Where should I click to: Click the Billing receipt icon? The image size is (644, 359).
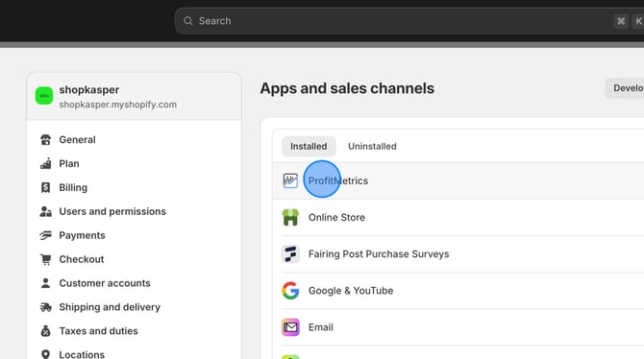tap(45, 187)
